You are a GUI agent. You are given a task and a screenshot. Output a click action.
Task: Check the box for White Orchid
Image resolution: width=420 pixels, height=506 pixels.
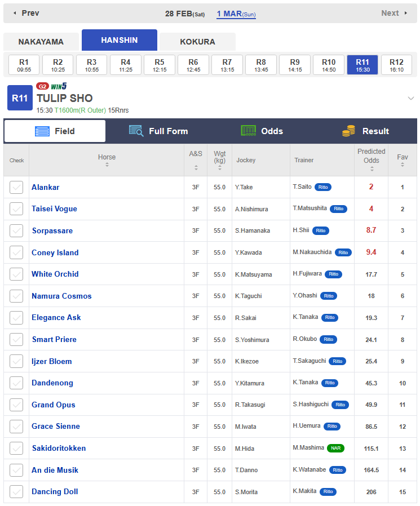click(x=16, y=274)
